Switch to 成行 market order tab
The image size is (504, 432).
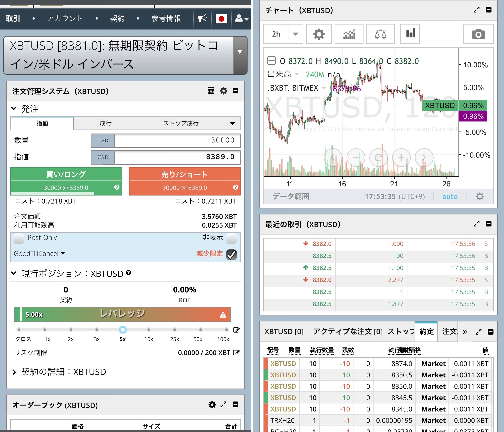tap(105, 123)
